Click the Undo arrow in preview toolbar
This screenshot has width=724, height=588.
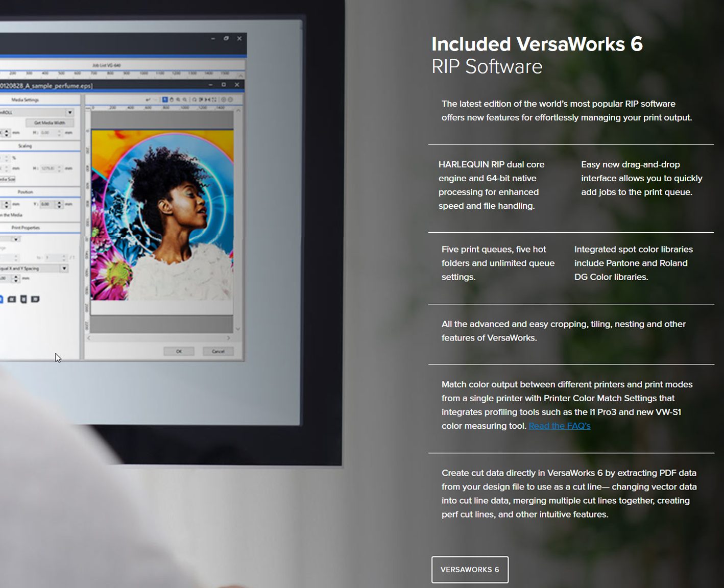pyautogui.click(x=148, y=100)
